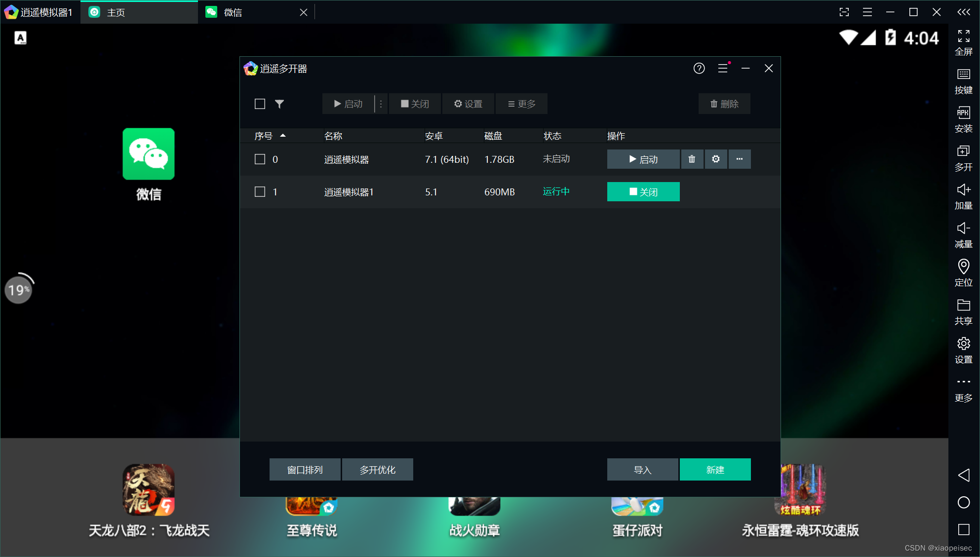The width and height of the screenshot is (980, 557).
Task: Toggle the select-all checkbox
Action: click(x=260, y=104)
